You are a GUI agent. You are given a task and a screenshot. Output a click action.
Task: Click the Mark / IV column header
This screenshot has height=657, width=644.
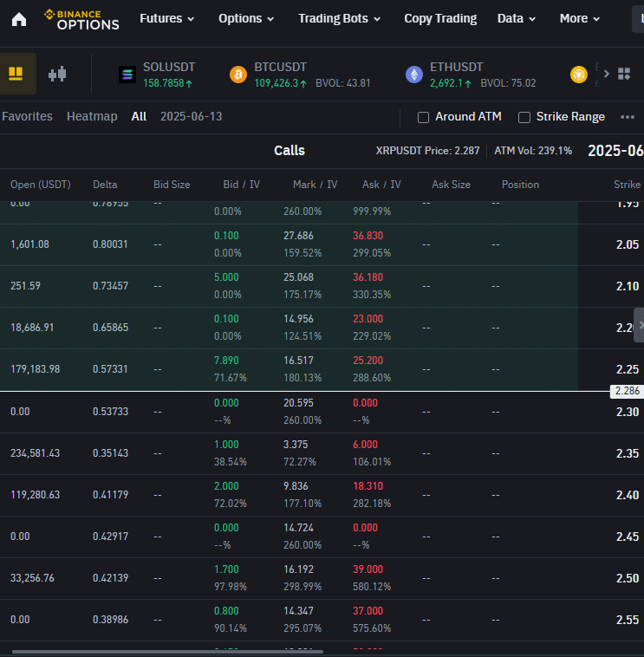coord(315,185)
